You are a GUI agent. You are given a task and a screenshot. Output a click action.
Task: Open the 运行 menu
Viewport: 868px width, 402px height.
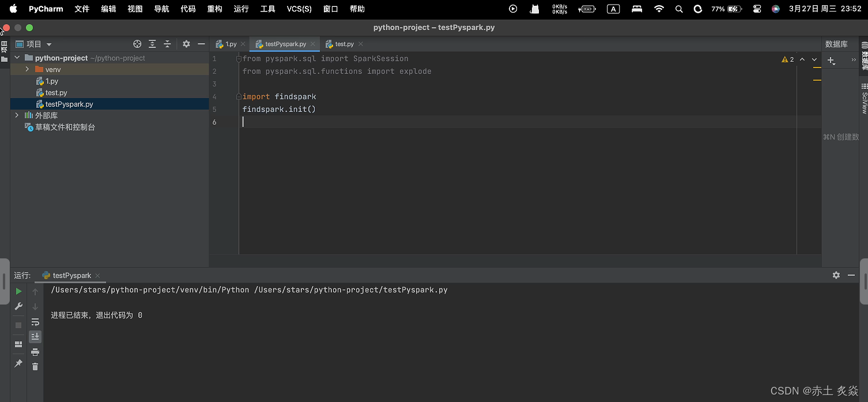click(x=241, y=9)
